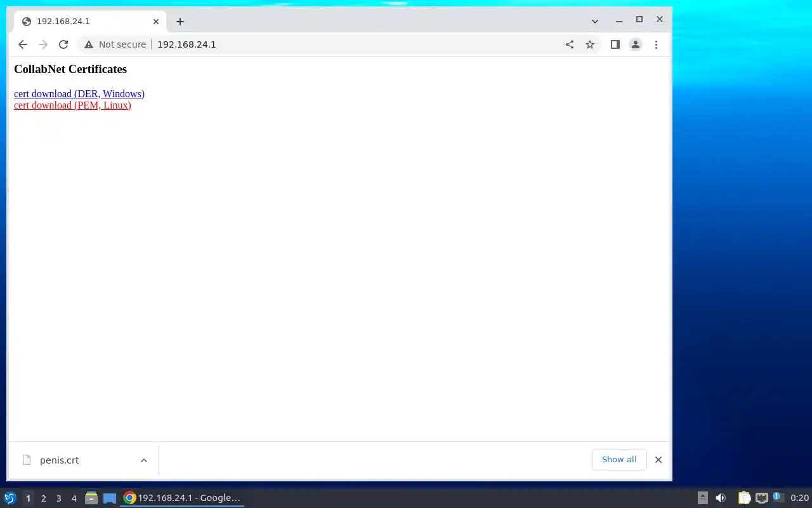Open the downloaded .crt file
812x508 pixels.
[59, 460]
